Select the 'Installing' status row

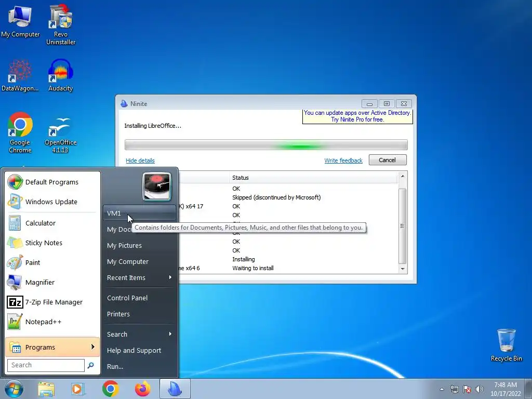(244, 259)
